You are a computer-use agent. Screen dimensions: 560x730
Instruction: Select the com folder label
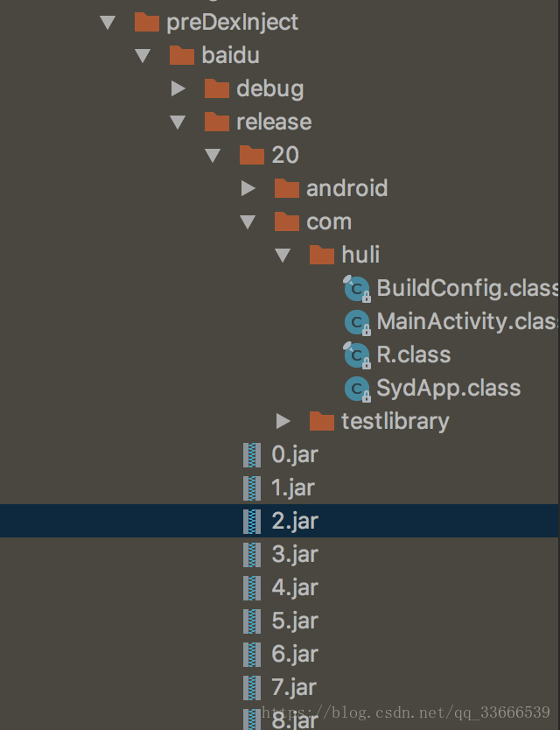click(329, 222)
